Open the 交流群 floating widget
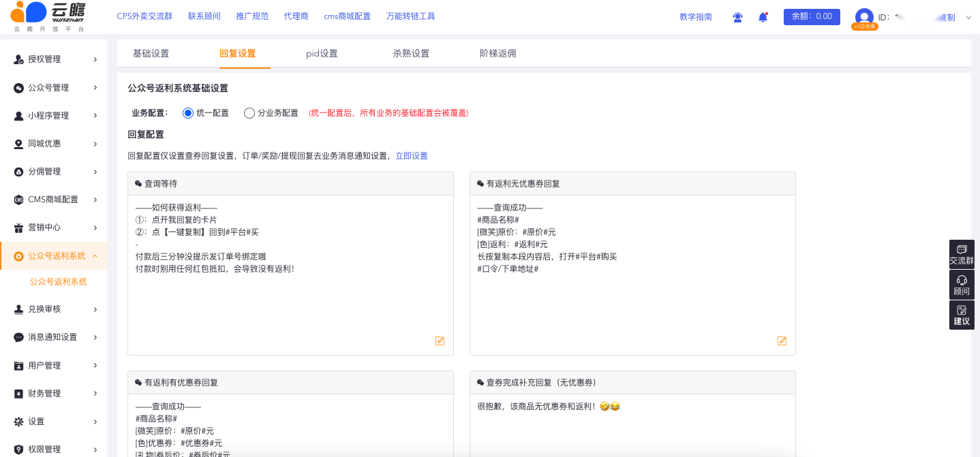 point(962,255)
